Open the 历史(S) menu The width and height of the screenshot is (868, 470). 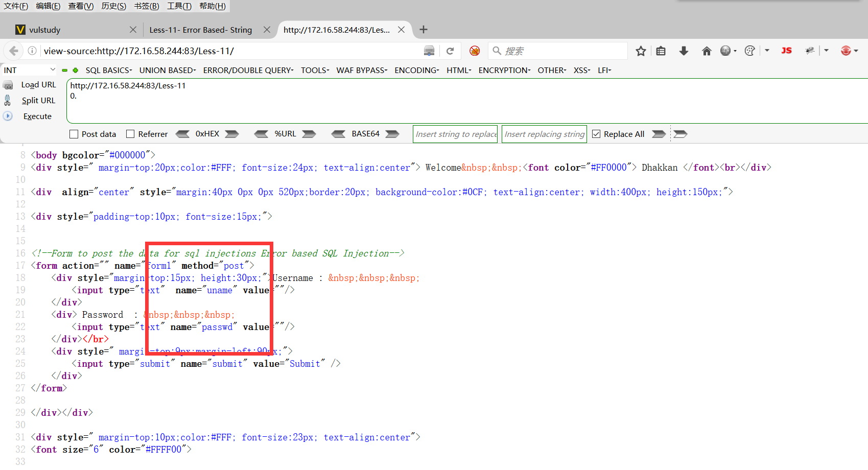(113, 6)
